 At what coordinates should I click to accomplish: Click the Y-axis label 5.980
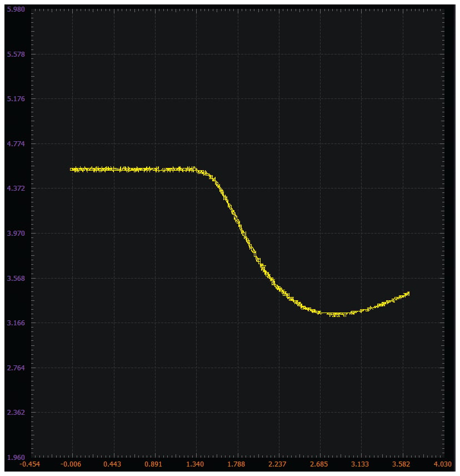pyautogui.click(x=16, y=9)
